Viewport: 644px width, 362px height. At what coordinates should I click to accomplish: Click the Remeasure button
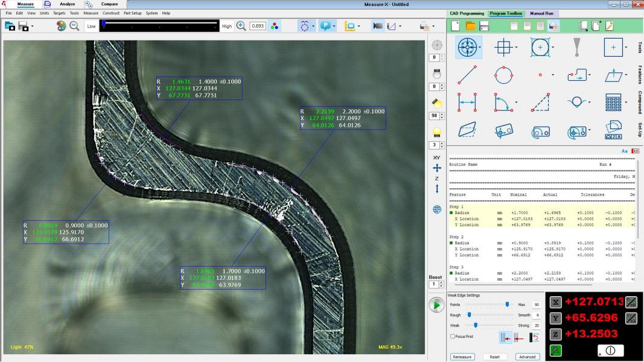tap(462, 357)
